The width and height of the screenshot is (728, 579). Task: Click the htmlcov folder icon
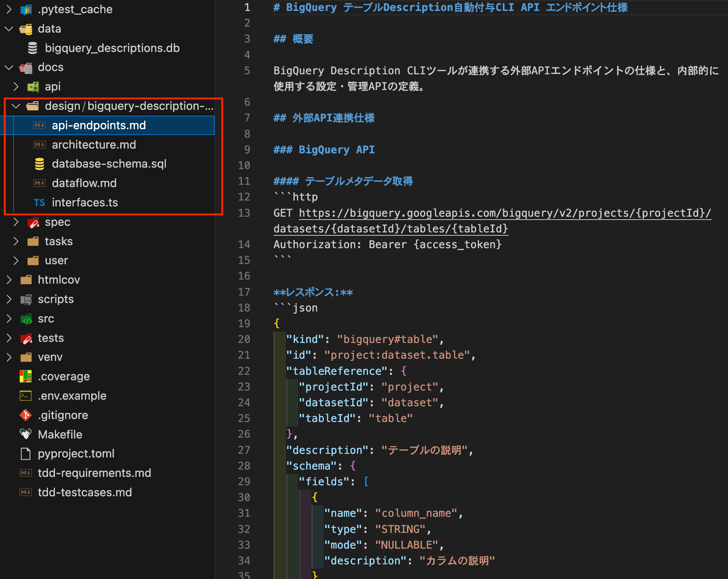point(26,280)
